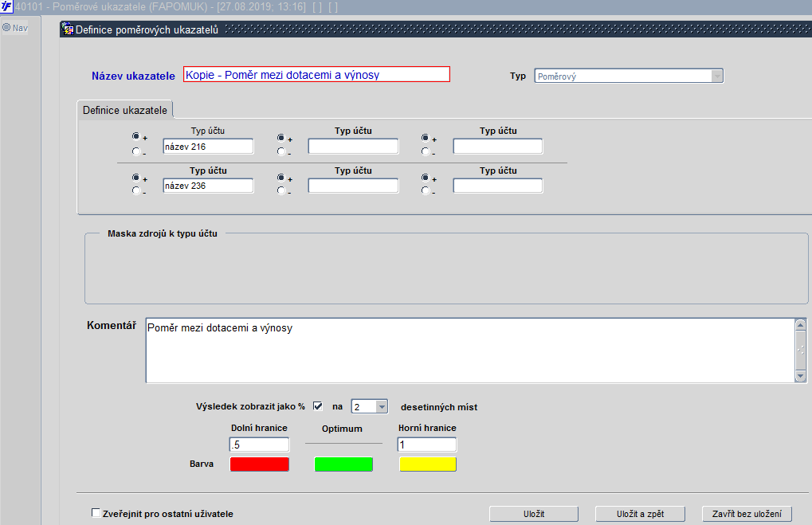Viewport: 812px width, 525px height.
Task: Select plus radio for bottom right Typ účtu
Action: 426,178
